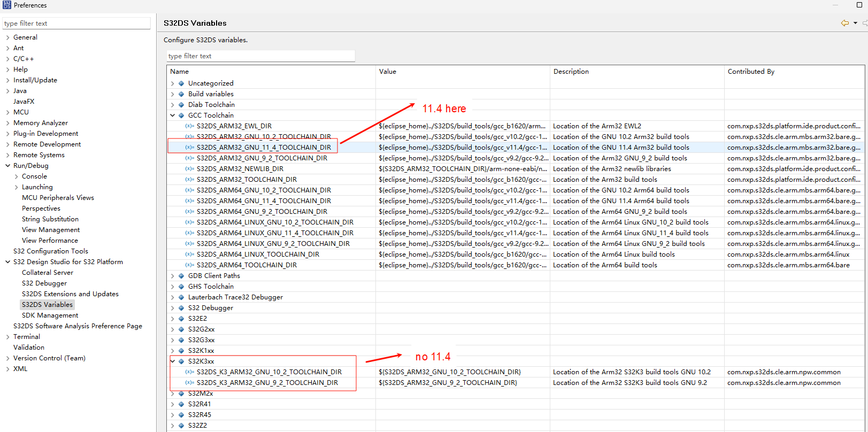Click the GDB Client Paths diamond icon
Screen dimensions: 868x432
[181, 276]
